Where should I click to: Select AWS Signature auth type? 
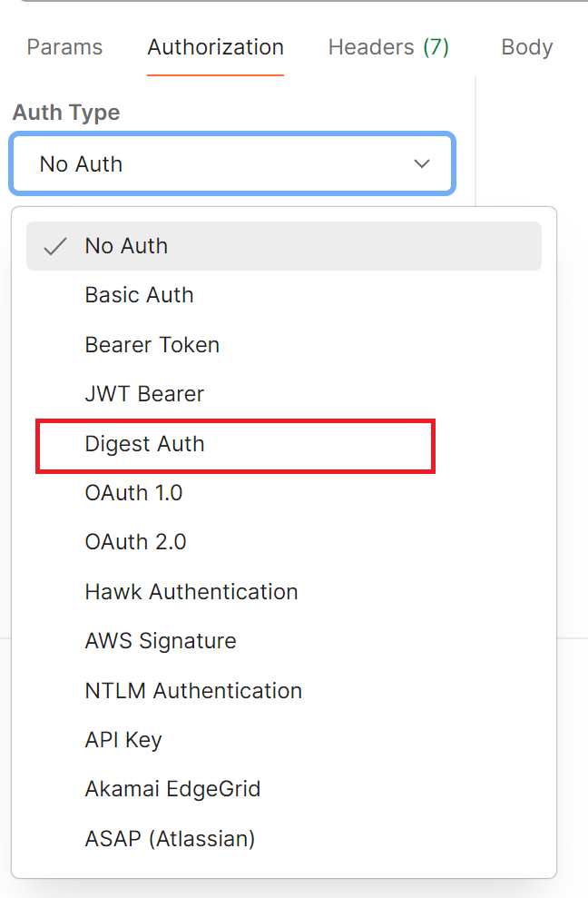[x=160, y=641]
